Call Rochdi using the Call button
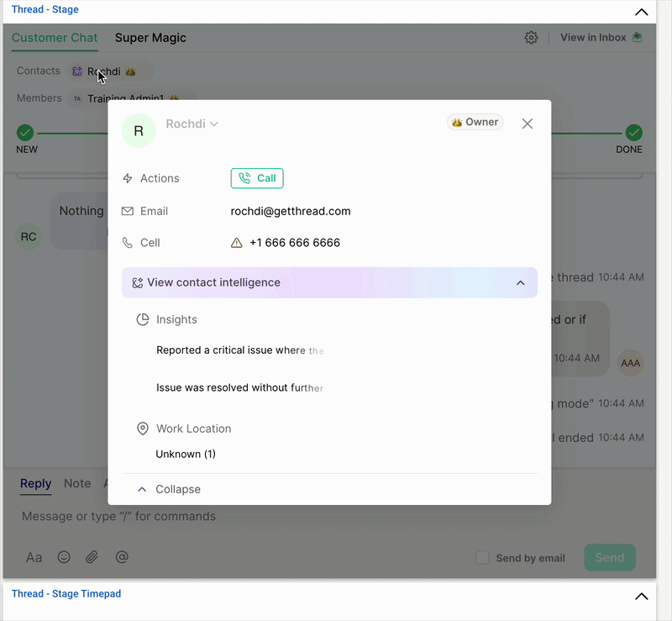This screenshot has height=621, width=672. (x=257, y=178)
